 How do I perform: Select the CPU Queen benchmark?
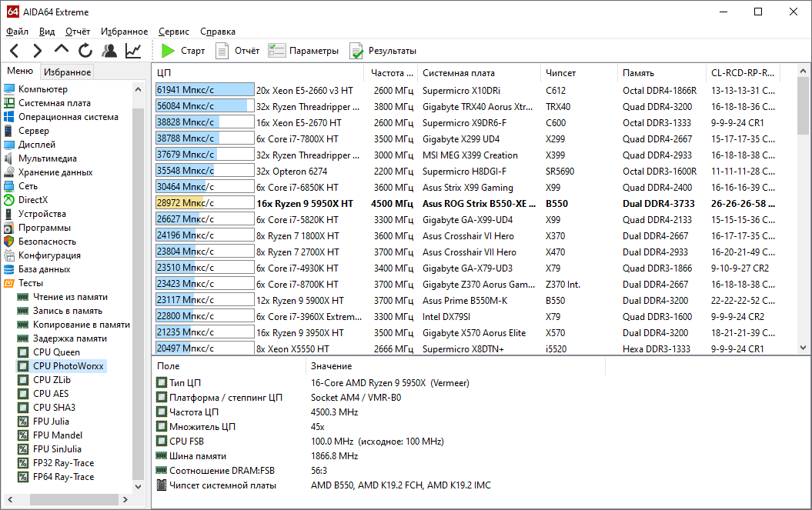(56, 352)
